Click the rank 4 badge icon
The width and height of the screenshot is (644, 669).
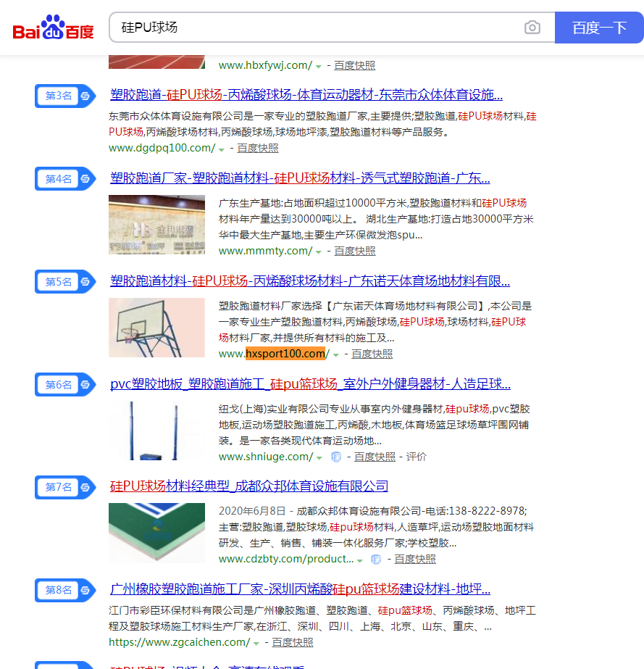coord(65,179)
